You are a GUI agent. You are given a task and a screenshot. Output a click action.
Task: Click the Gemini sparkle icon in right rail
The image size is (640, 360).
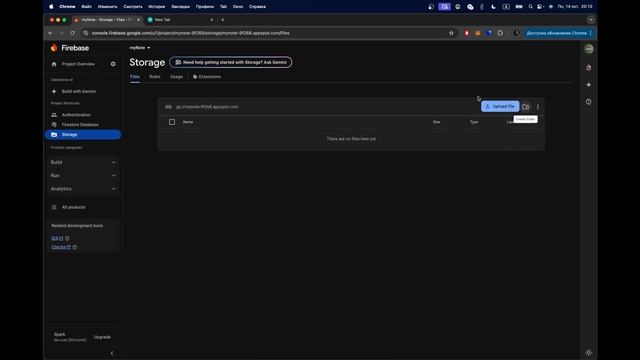click(589, 84)
